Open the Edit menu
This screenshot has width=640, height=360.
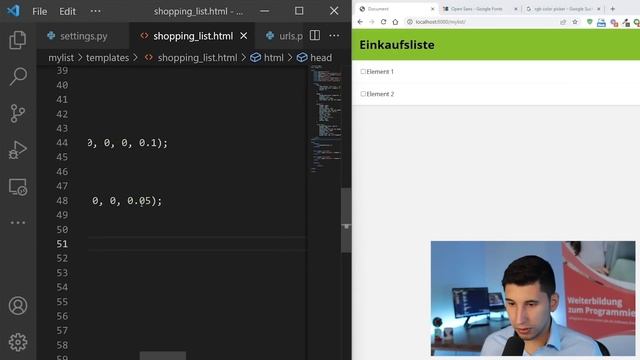(67, 11)
